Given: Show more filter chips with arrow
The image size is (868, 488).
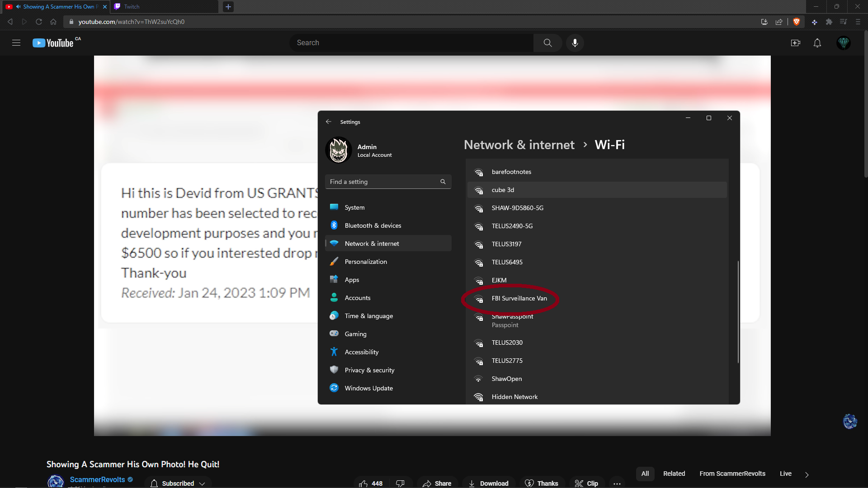Looking at the screenshot, I should (x=807, y=474).
